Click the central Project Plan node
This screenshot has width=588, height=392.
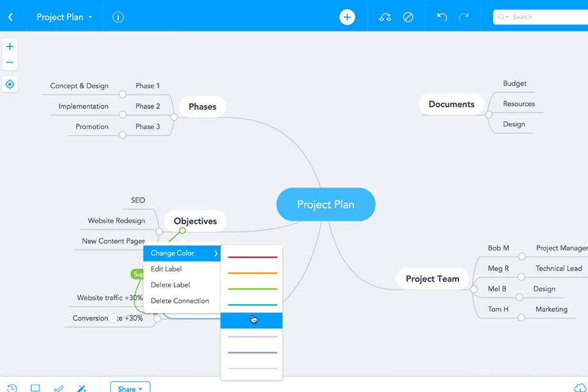(x=325, y=205)
